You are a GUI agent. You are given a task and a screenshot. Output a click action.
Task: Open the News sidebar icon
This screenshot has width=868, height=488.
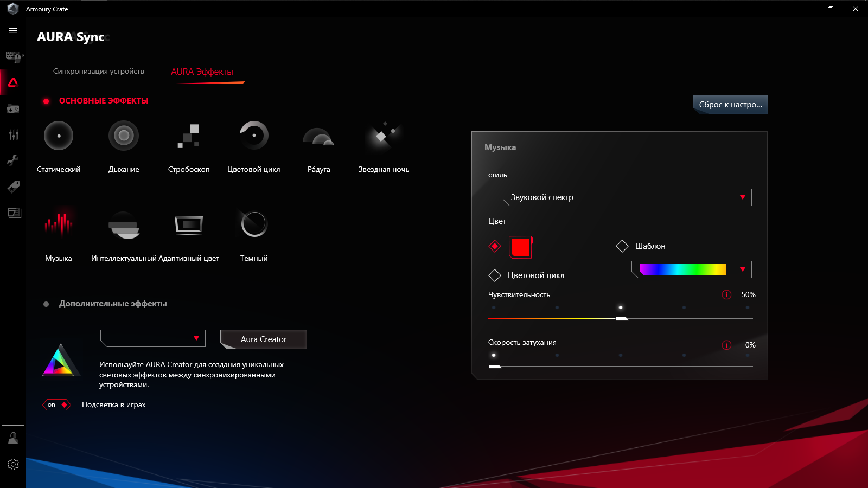click(x=13, y=213)
